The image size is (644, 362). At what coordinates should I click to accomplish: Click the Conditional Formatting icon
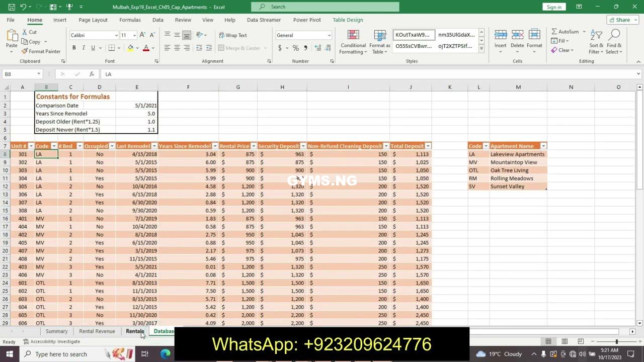tap(353, 35)
